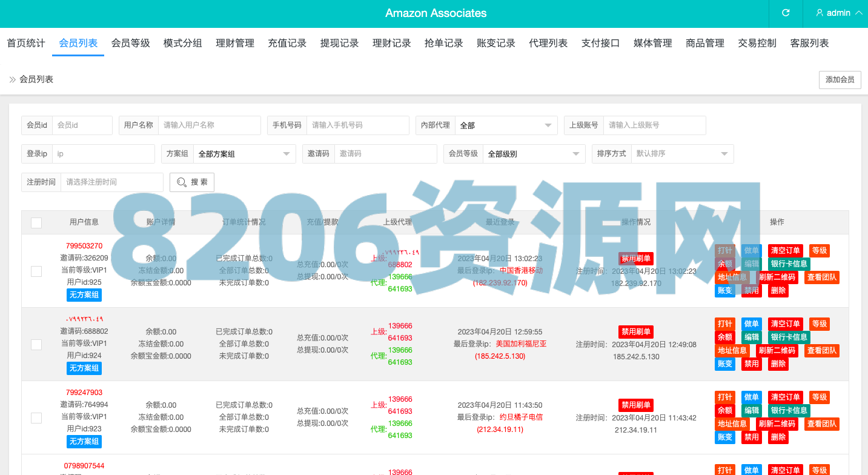This screenshot has width=868, height=475.
Task: Click red 删除 button for user 799247903
Action: click(778, 437)
